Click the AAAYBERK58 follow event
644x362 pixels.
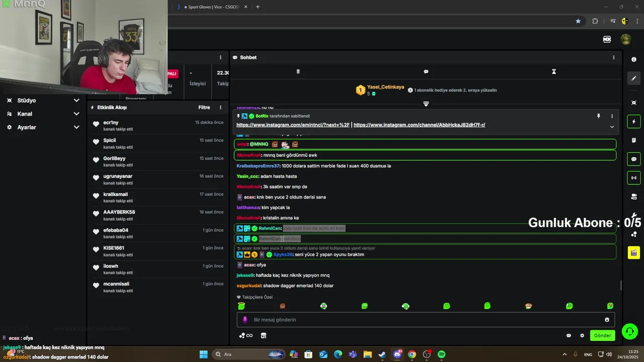[157, 215]
